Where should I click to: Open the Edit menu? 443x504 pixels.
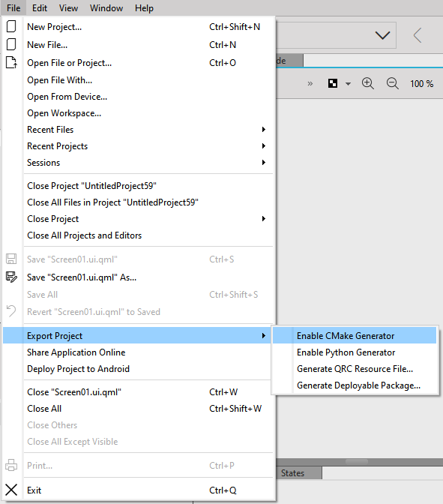(40, 8)
